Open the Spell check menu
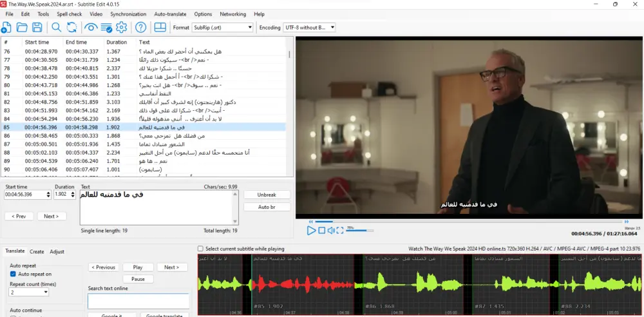Screen dimensions: 644x317 [x=70, y=14]
